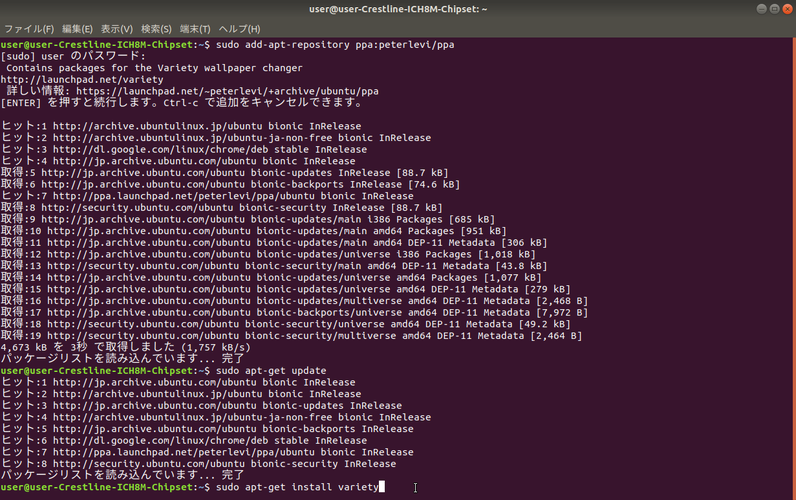
Task: Click the first ヒット:7 ppa.launchpad.net peterlevi line
Action: tap(207, 196)
